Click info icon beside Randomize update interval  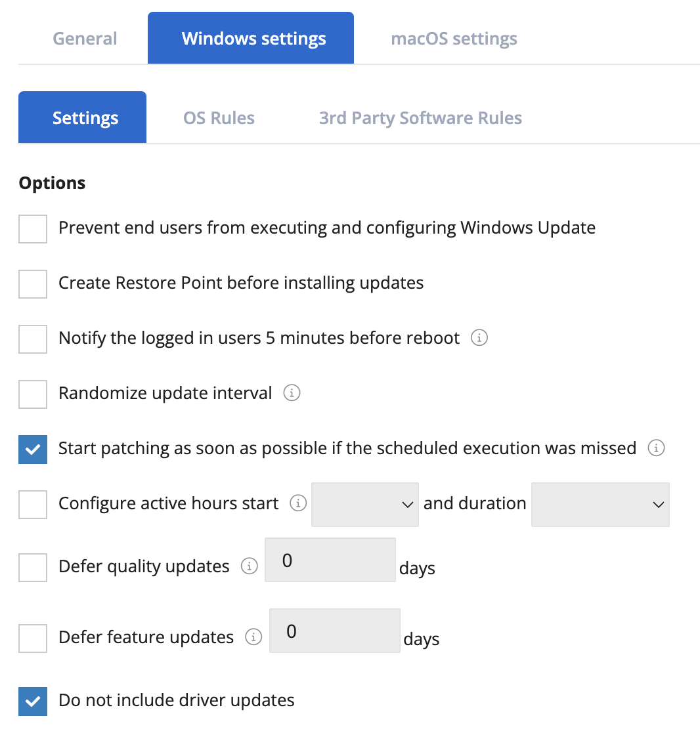[x=292, y=392]
